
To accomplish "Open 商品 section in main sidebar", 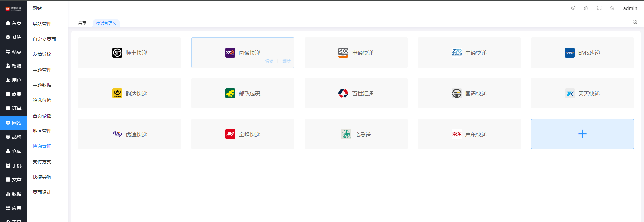I will (13, 94).
